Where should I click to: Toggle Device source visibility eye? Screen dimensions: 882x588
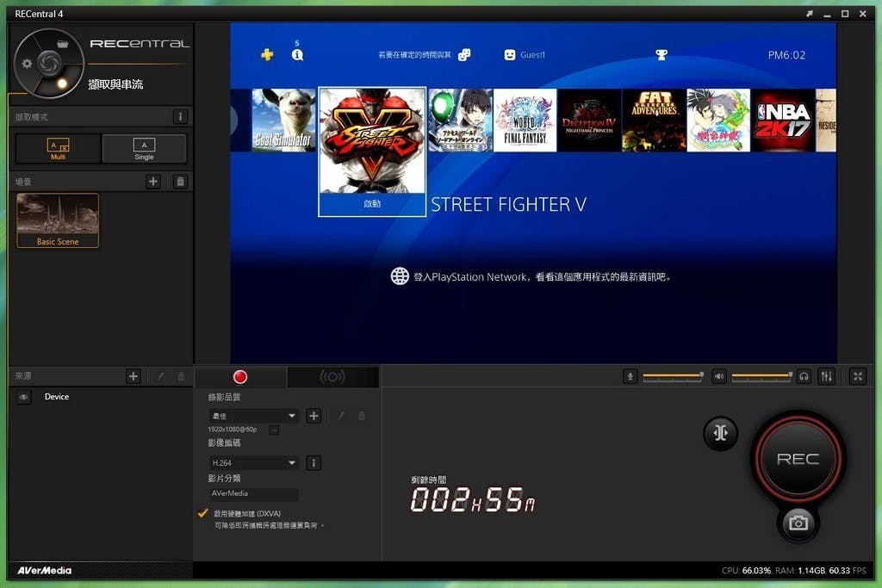click(24, 397)
